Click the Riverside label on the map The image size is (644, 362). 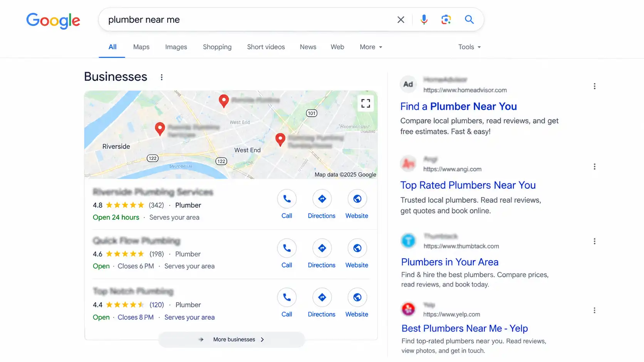(x=116, y=147)
